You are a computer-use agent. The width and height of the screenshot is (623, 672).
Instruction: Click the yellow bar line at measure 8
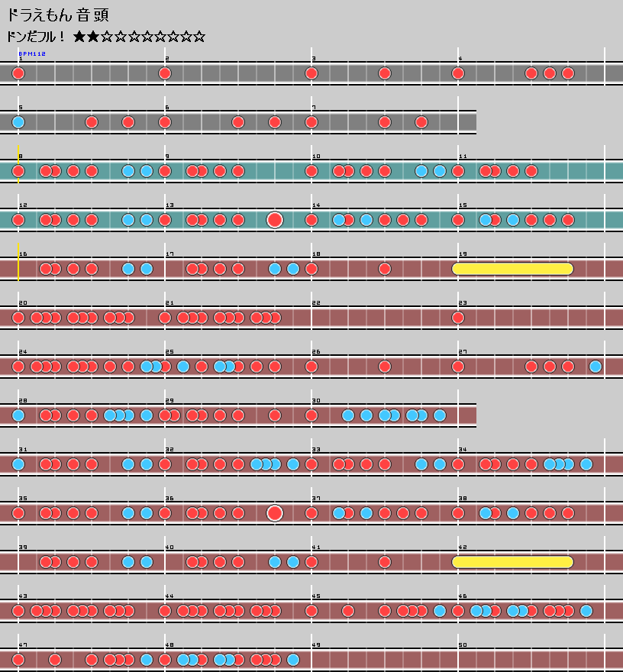pos(18,165)
